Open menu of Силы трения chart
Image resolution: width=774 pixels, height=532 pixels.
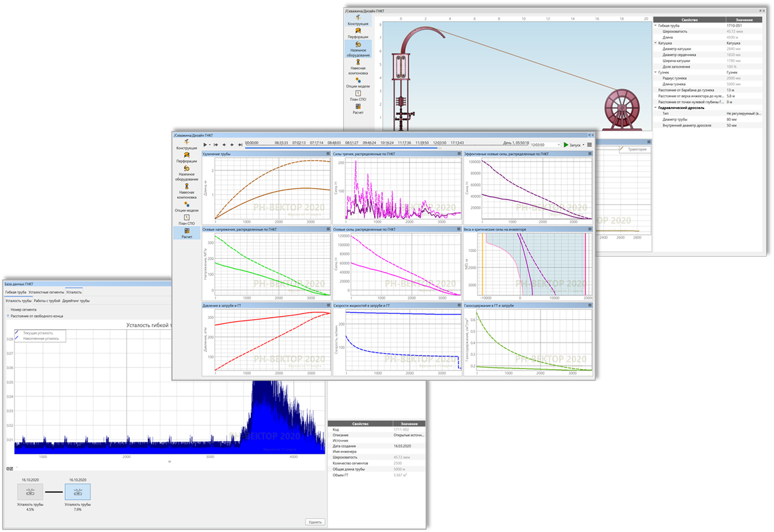tap(459, 154)
